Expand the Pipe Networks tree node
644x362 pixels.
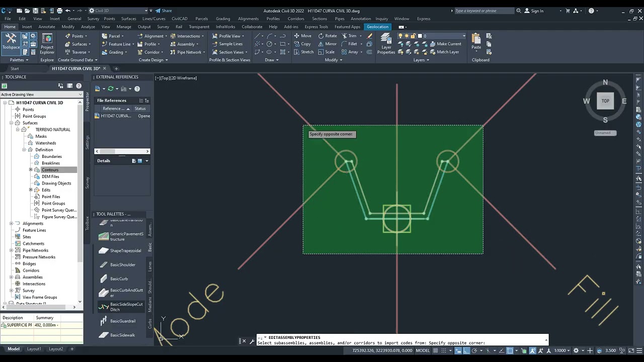11,250
